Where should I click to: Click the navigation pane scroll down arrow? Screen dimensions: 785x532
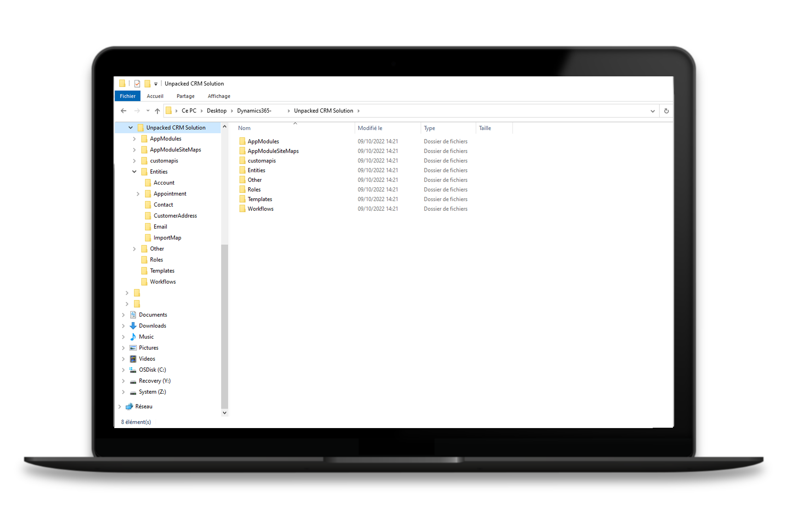[x=225, y=413]
